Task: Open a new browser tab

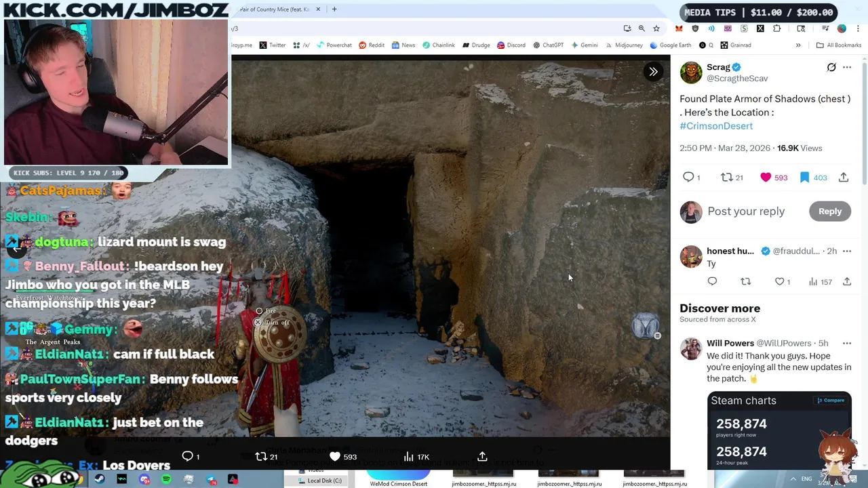Action: click(x=334, y=9)
